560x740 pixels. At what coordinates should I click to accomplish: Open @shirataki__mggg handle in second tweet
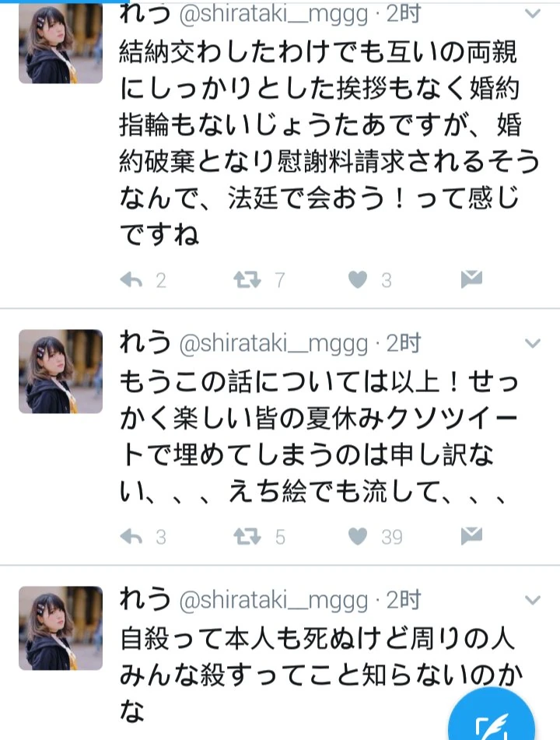(x=273, y=344)
